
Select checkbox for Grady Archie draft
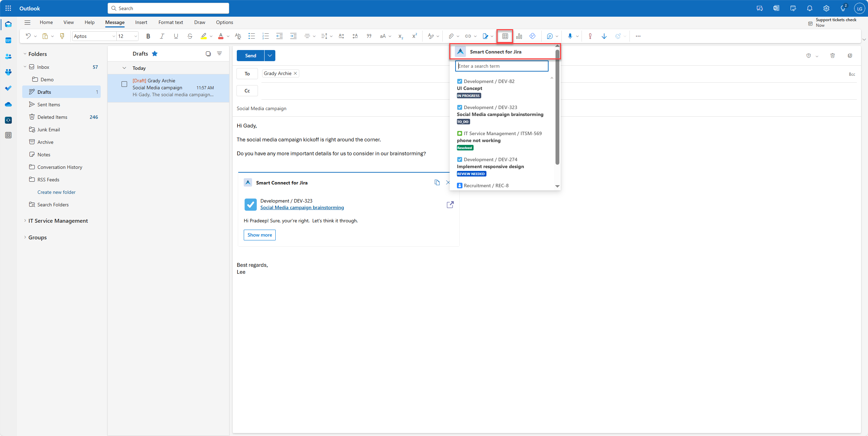tap(124, 84)
